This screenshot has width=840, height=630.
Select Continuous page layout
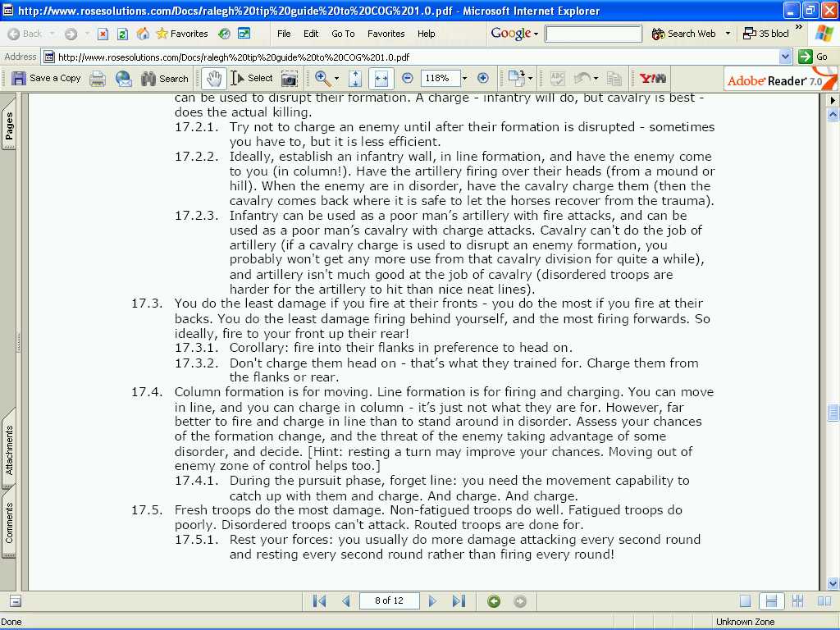pyautogui.click(x=771, y=601)
